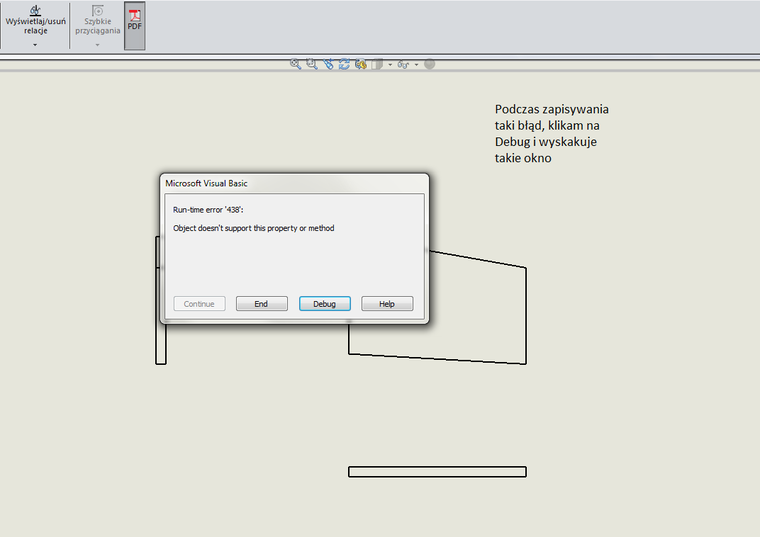This screenshot has height=537, width=760.
Task: Click "Object doesn't support this property or method"
Action: point(253,228)
